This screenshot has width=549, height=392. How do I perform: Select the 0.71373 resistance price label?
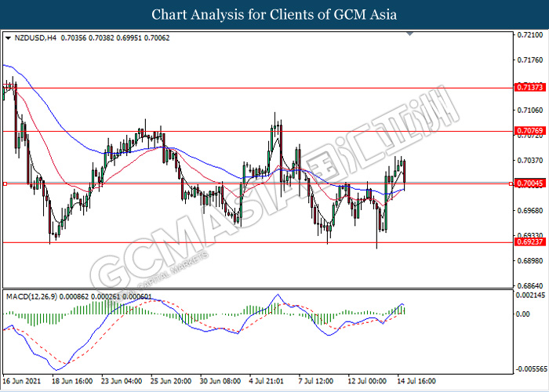click(530, 87)
